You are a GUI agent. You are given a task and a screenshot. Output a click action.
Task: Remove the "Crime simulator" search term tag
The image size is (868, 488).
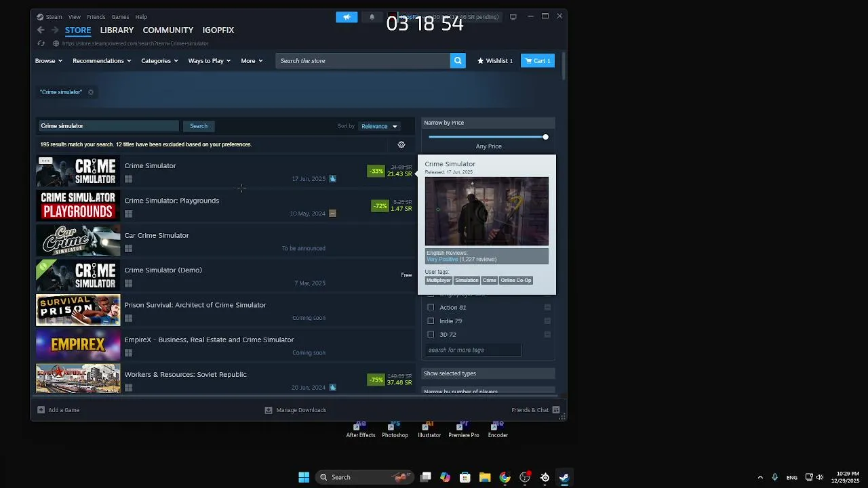90,92
